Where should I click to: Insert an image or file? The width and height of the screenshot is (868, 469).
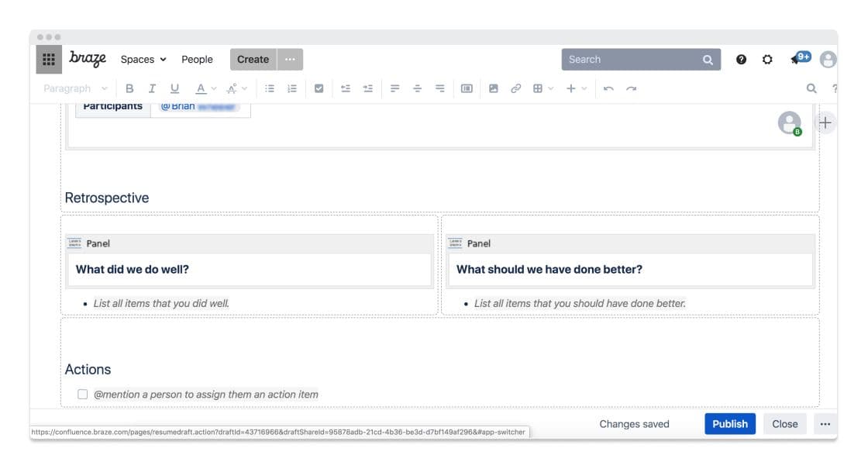pyautogui.click(x=493, y=88)
